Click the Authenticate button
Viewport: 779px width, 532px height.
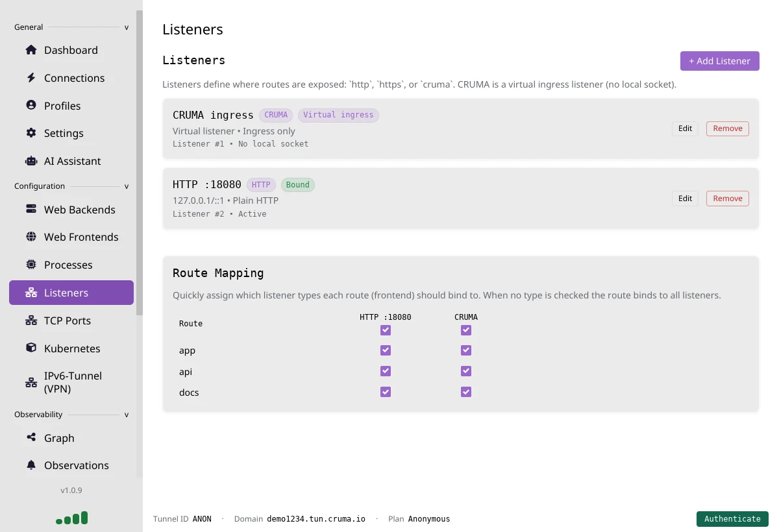pyautogui.click(x=732, y=519)
